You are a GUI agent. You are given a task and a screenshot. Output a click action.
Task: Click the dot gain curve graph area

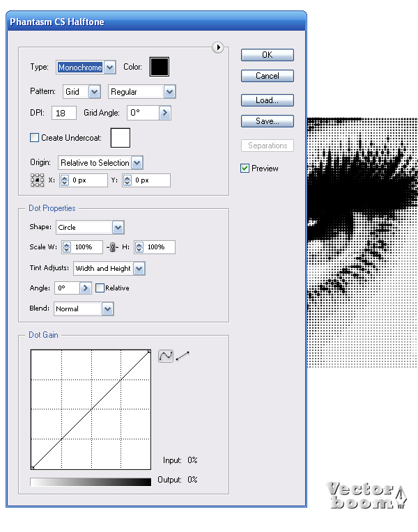[x=91, y=409]
